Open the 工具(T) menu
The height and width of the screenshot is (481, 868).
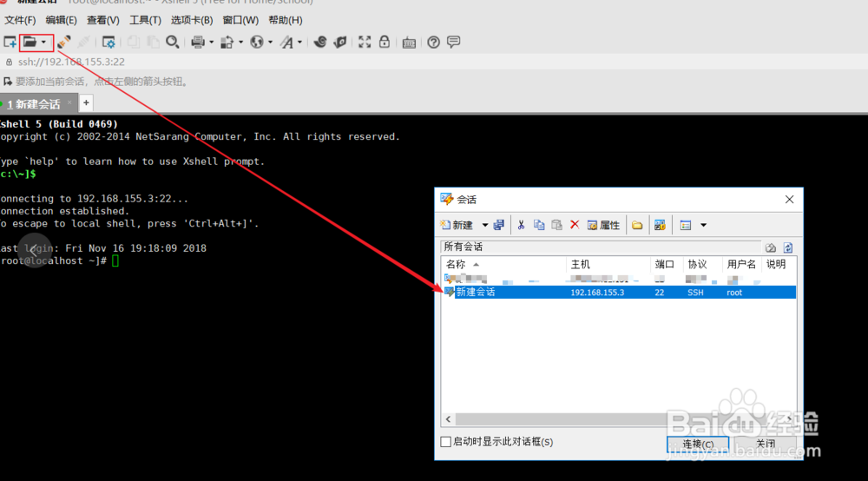tap(145, 21)
